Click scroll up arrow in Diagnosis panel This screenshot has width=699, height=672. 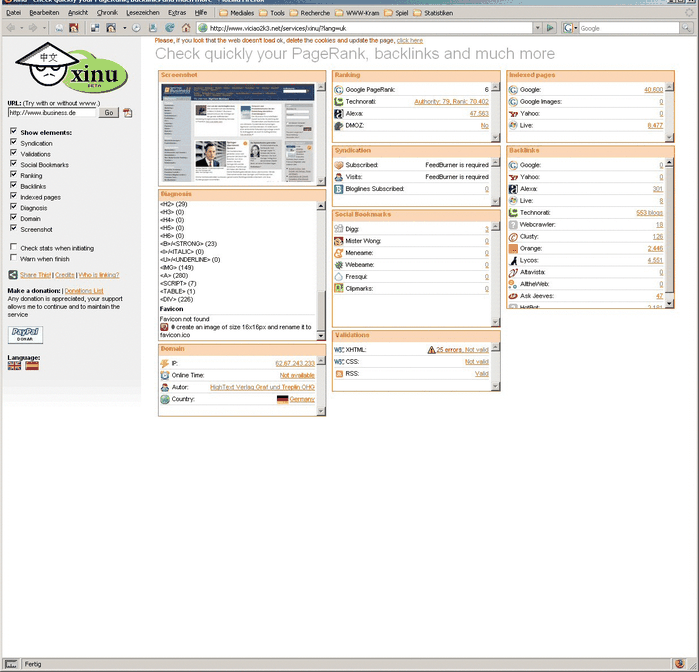tap(321, 206)
